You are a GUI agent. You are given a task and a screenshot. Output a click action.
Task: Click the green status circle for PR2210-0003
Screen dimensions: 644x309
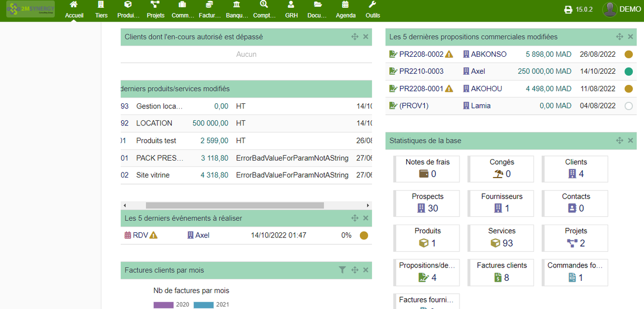629,72
